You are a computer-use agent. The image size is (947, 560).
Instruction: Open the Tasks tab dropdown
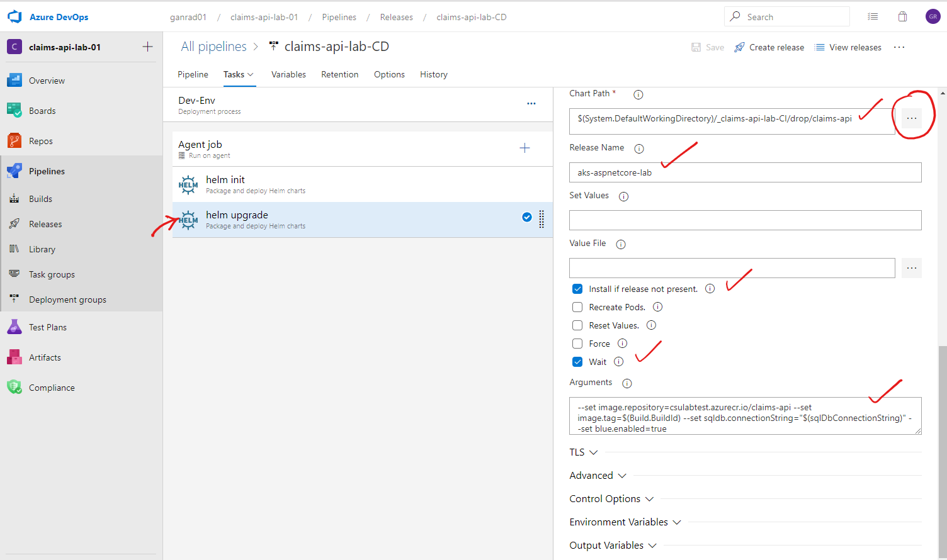239,74
